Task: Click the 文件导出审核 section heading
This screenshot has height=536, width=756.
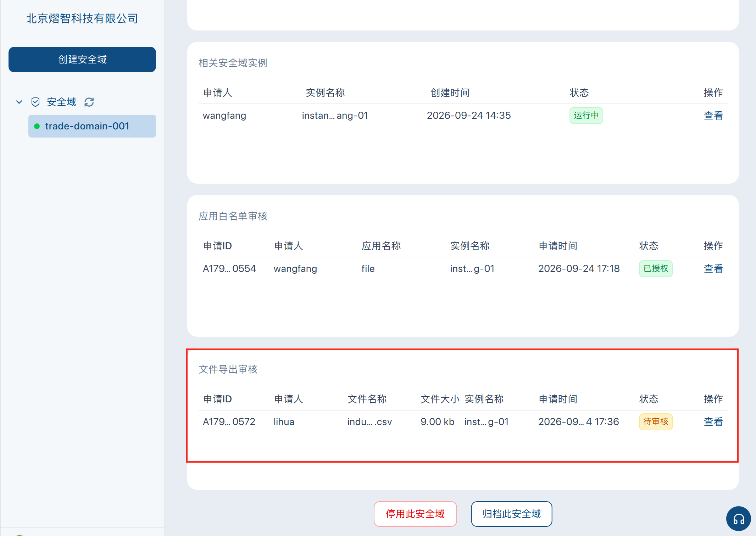Action: click(x=228, y=369)
